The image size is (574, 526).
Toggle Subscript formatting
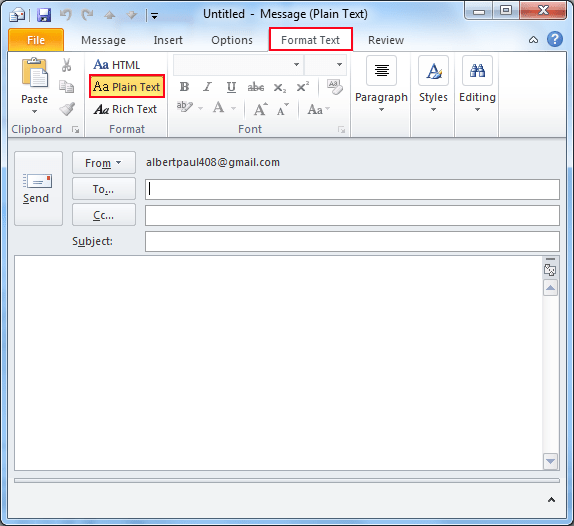280,87
